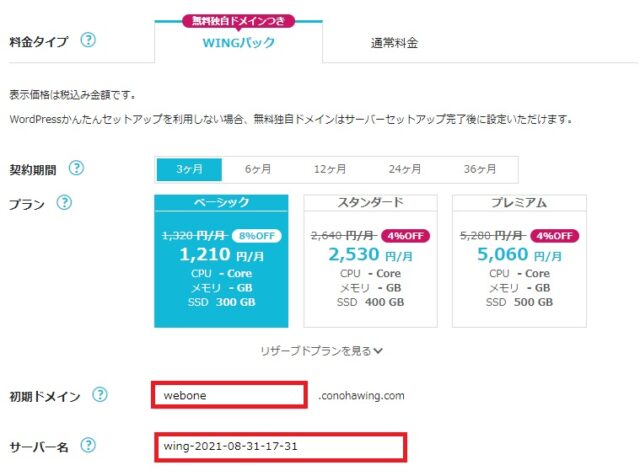Click the struck-through 5,280 円/月 price
Image resolution: width=640 pixels, height=476 pixels.
coord(492,236)
